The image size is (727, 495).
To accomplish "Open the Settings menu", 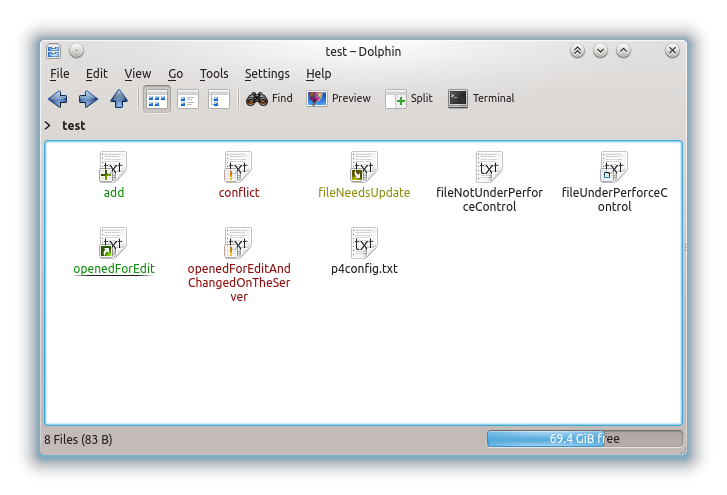I will (267, 74).
